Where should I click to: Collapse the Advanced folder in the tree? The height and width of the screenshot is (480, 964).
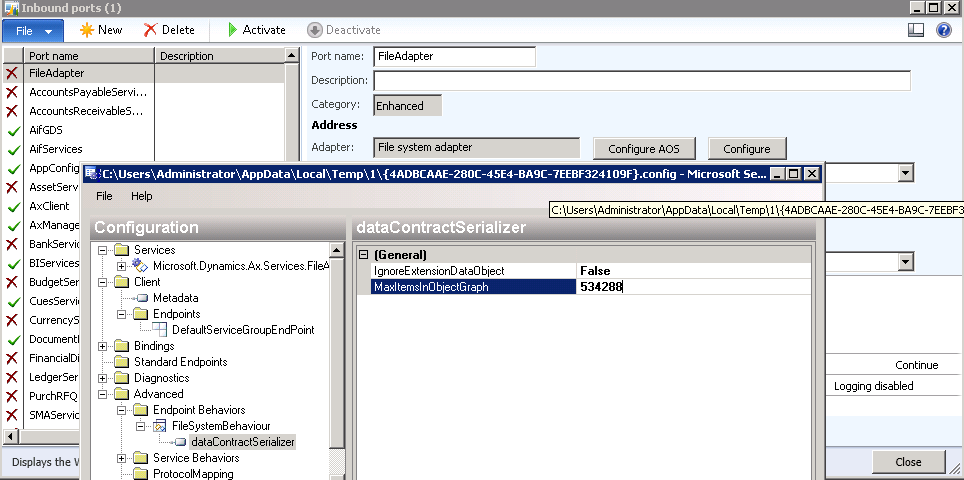pos(103,394)
